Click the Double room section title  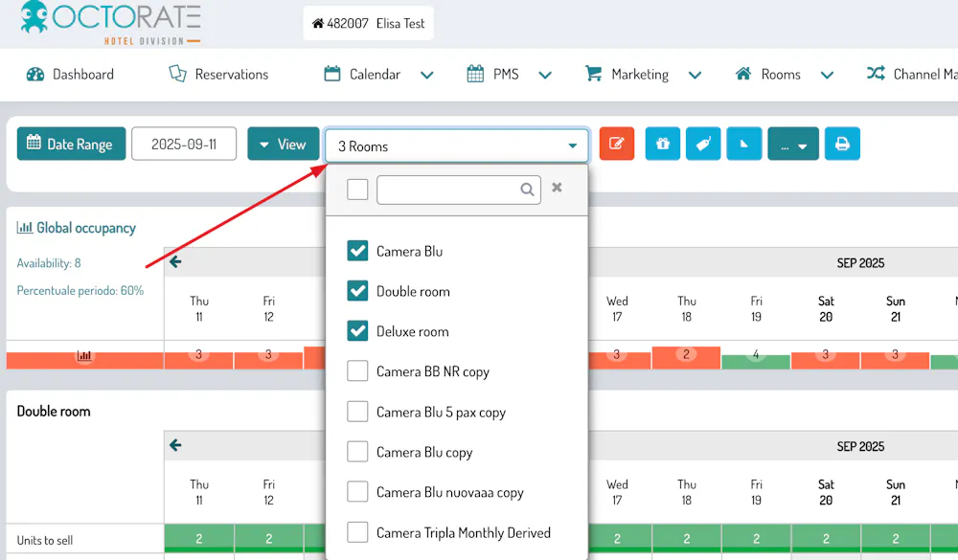(x=54, y=411)
